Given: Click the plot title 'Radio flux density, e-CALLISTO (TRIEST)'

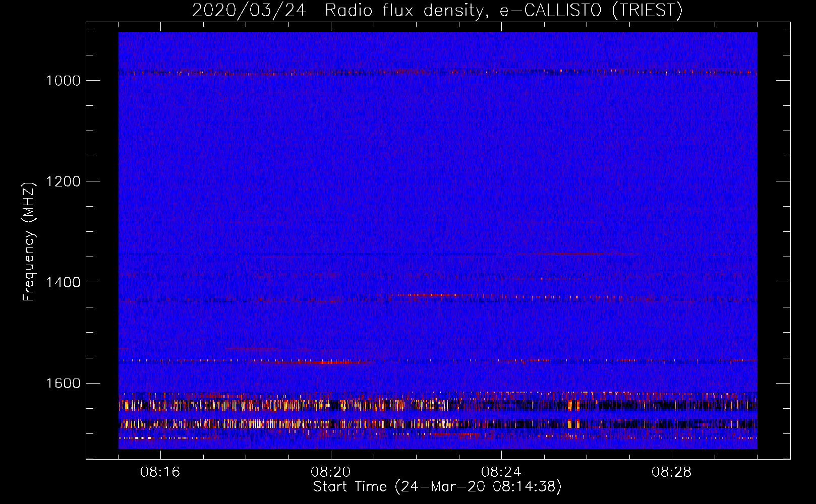Looking at the screenshot, I should point(503,11).
